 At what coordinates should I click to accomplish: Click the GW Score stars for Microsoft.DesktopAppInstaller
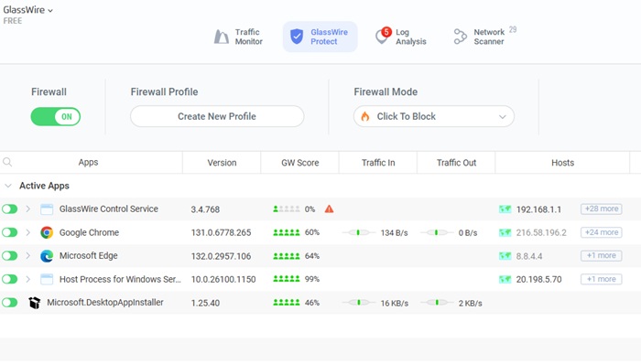click(x=286, y=303)
